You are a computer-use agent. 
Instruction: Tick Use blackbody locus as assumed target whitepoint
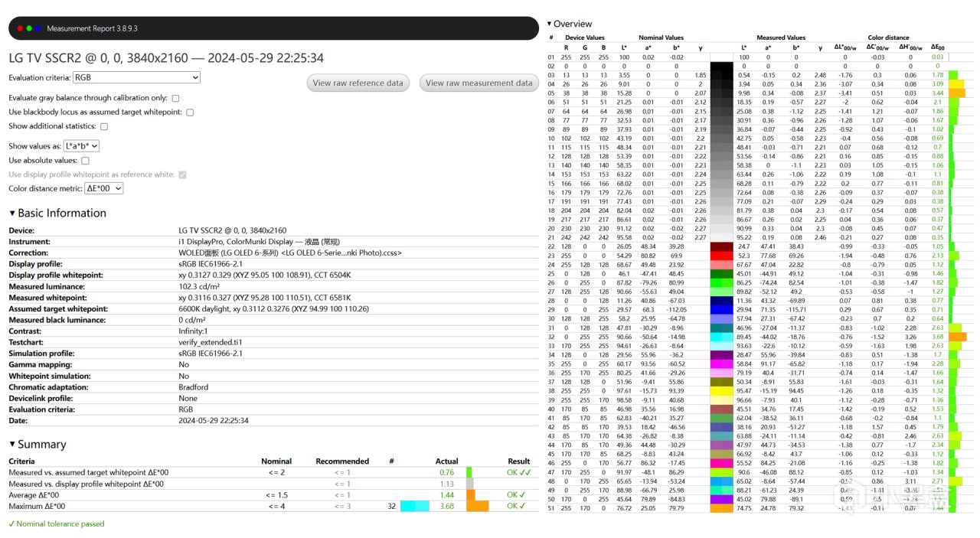pos(190,112)
